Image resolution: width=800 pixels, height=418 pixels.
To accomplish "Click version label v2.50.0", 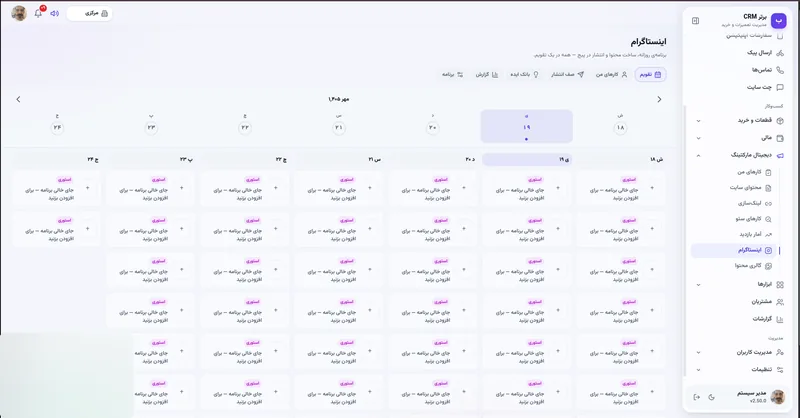I will (x=758, y=401).
